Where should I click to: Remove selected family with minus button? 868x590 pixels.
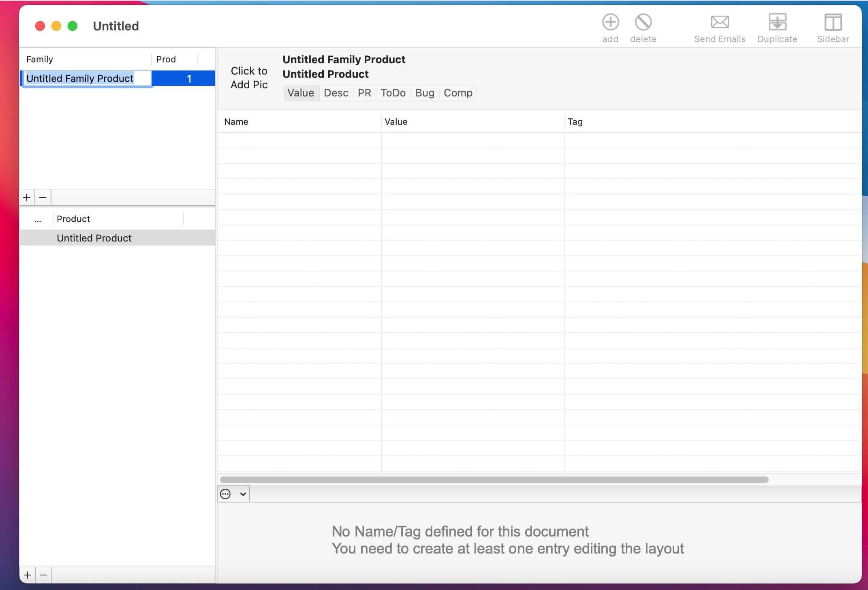point(43,197)
